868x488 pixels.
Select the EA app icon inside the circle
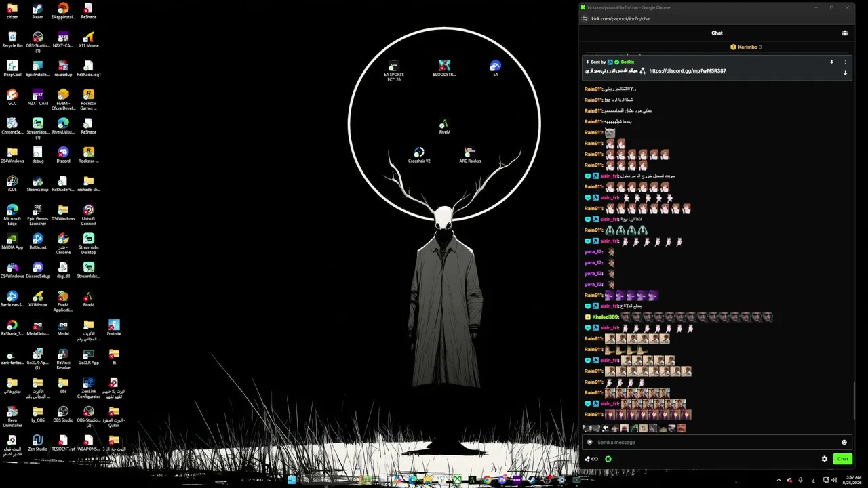coord(496,68)
